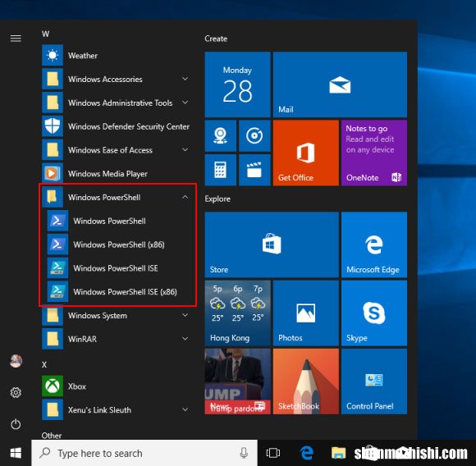Viewport: 476px width, 466px height.
Task: Click the Create tile group title
Action: click(216, 39)
